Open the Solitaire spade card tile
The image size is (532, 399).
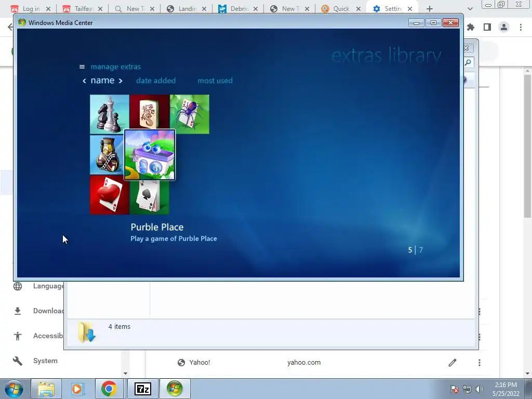[149, 197]
